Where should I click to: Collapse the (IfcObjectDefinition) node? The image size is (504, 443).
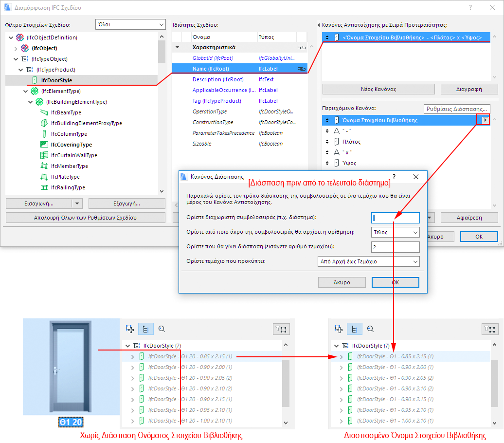11,37
